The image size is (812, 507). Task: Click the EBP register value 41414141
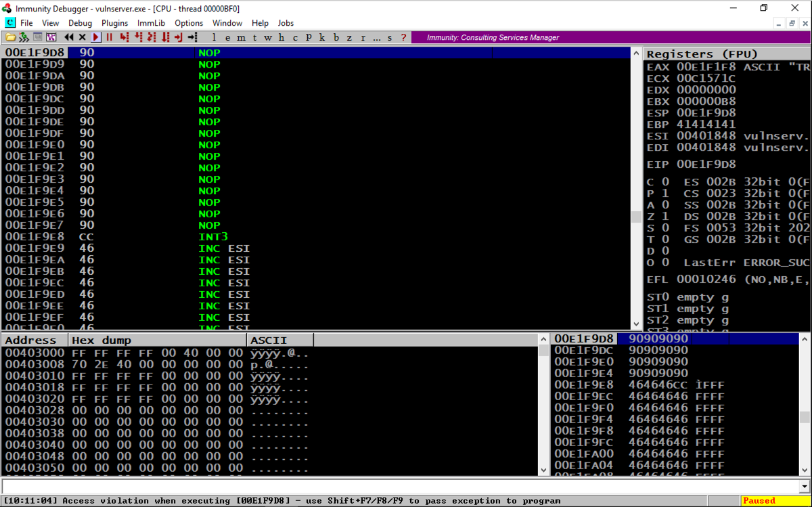tap(706, 124)
